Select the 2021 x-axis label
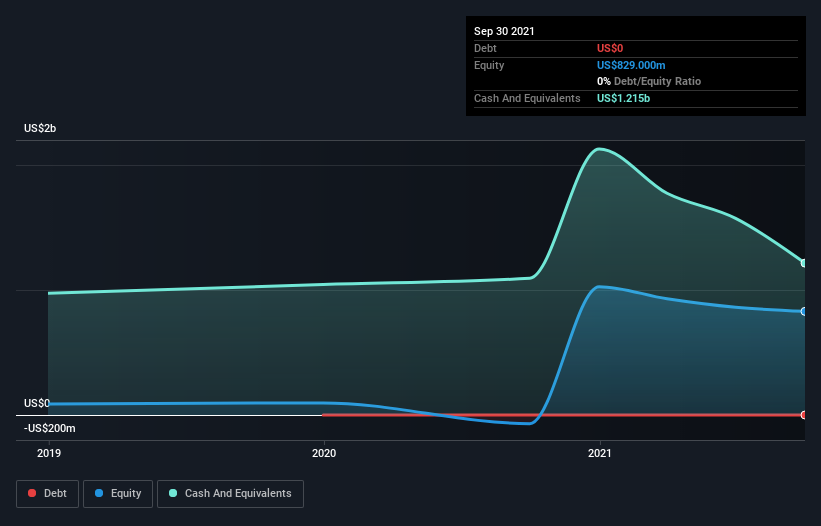Image resolution: width=821 pixels, height=526 pixels. point(600,453)
